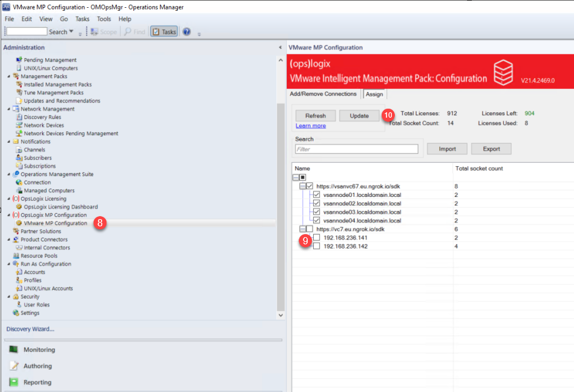Check the 192.168.236.141 host checkbox
Image resolution: width=574 pixels, height=392 pixels.
coord(317,238)
